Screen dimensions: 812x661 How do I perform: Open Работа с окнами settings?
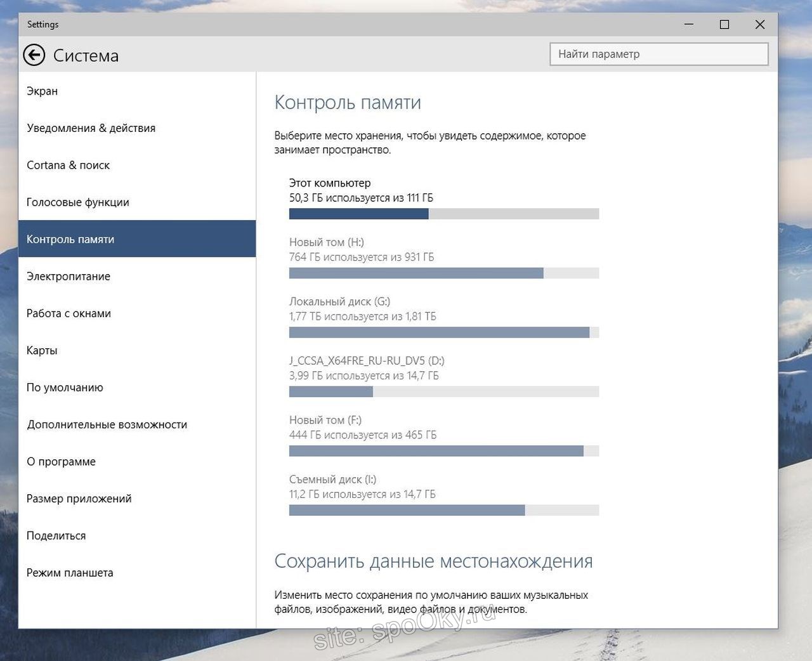(x=69, y=313)
